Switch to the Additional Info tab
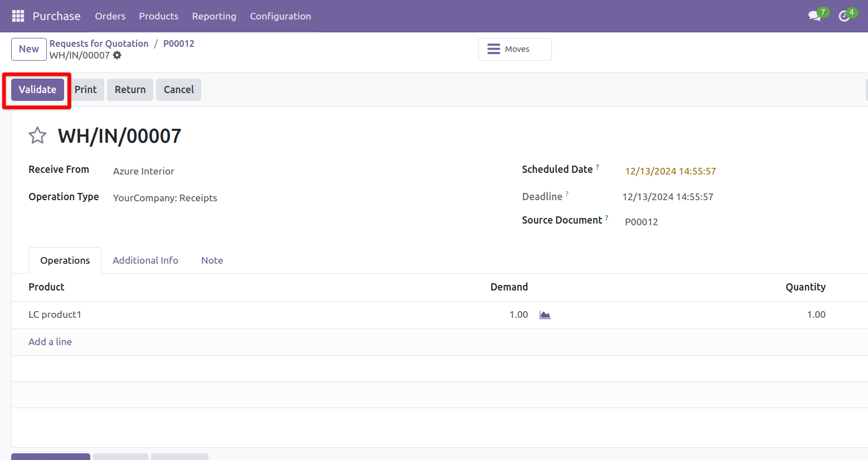 [x=146, y=260]
